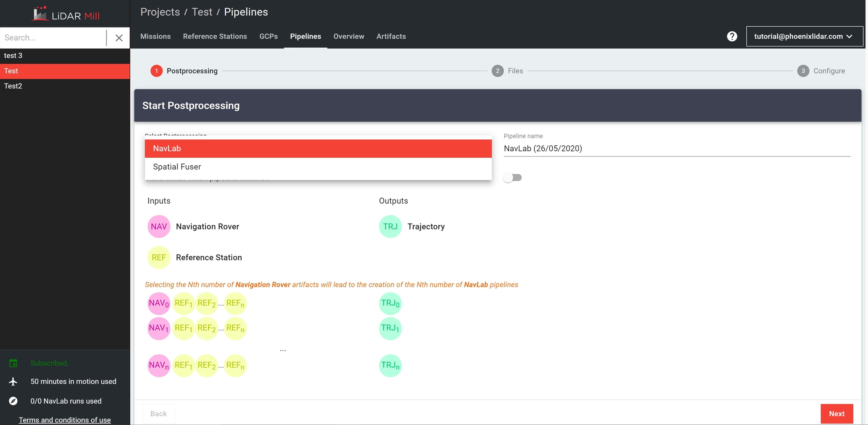Viewport: 868px width, 425px height.
Task: Click the yellow REF Reference Station badge
Action: click(x=159, y=257)
